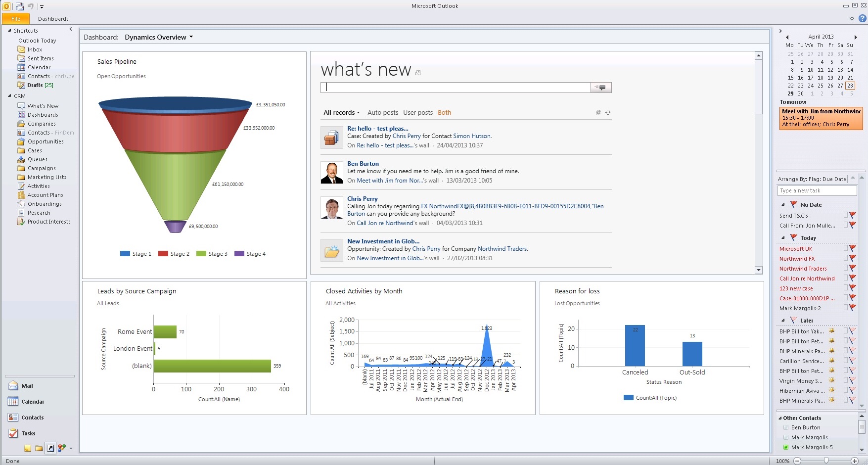The width and height of the screenshot is (868, 465).
Task: Click the Outlook Help question mark icon
Action: tap(863, 19)
